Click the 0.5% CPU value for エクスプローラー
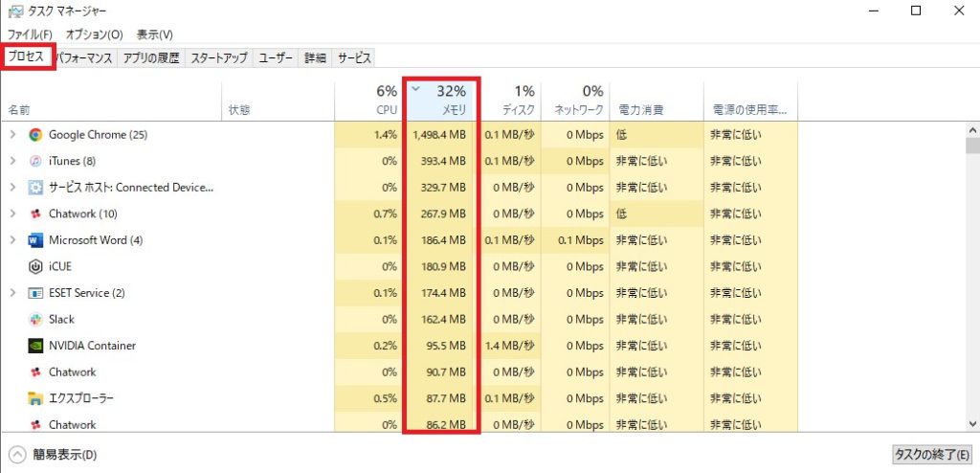 (386, 398)
